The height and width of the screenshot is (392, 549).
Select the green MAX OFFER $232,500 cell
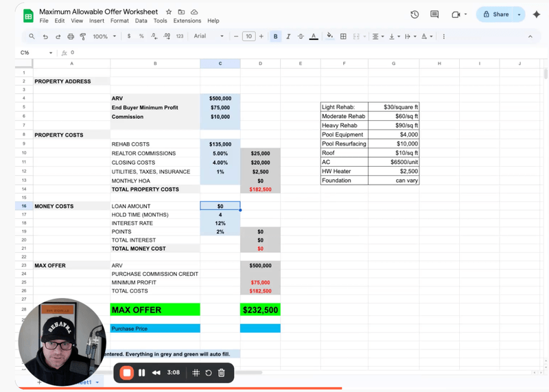(x=260, y=310)
